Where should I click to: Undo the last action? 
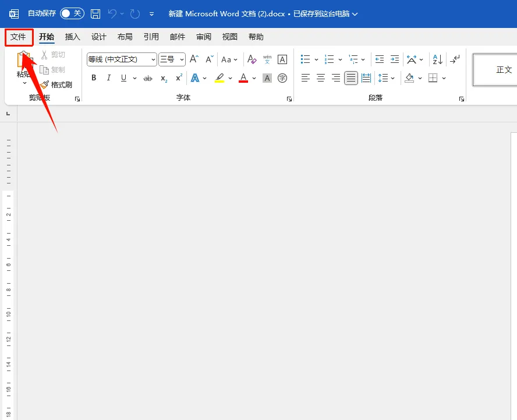tap(112, 14)
